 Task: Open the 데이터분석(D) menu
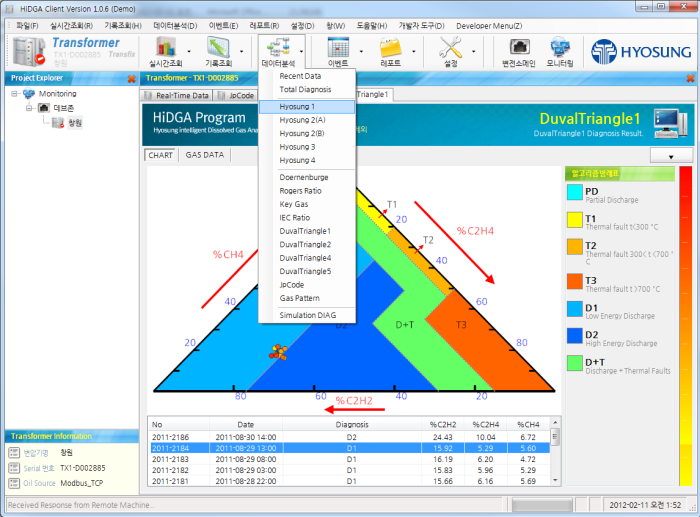175,26
